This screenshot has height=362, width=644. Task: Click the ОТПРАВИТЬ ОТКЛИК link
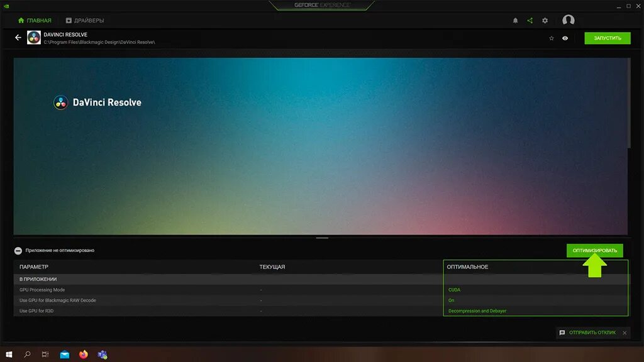[592, 332]
